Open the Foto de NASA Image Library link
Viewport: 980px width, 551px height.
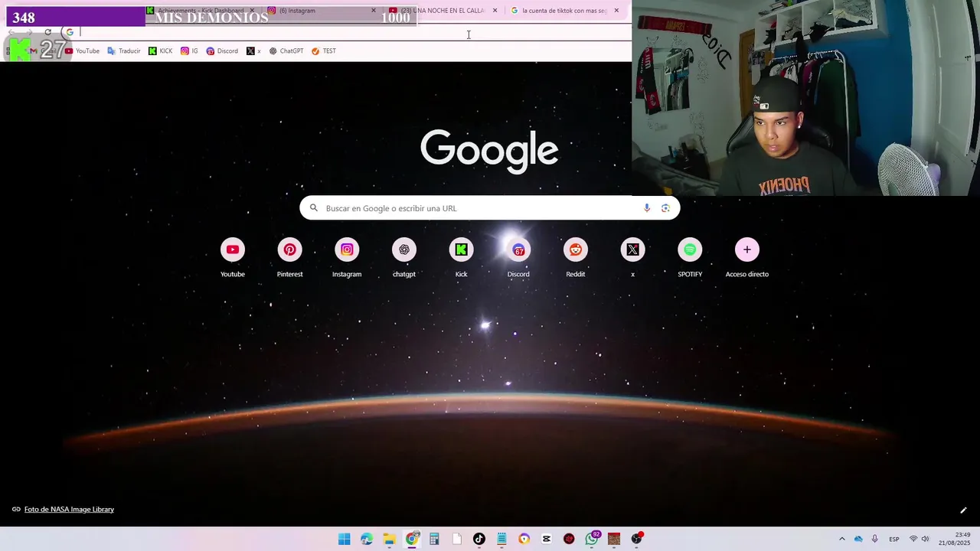coord(69,510)
